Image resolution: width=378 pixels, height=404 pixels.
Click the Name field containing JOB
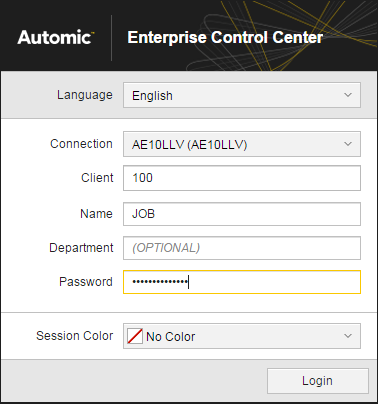(242, 214)
